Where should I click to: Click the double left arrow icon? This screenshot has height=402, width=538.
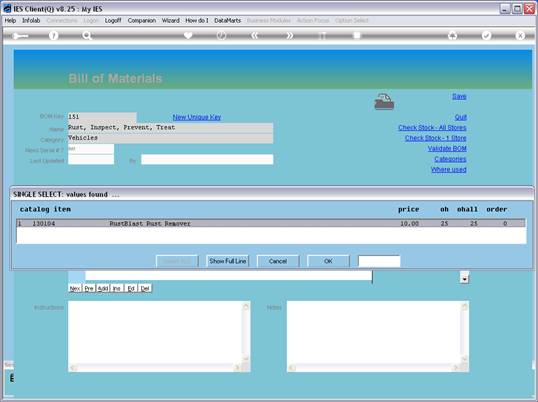click(x=255, y=35)
